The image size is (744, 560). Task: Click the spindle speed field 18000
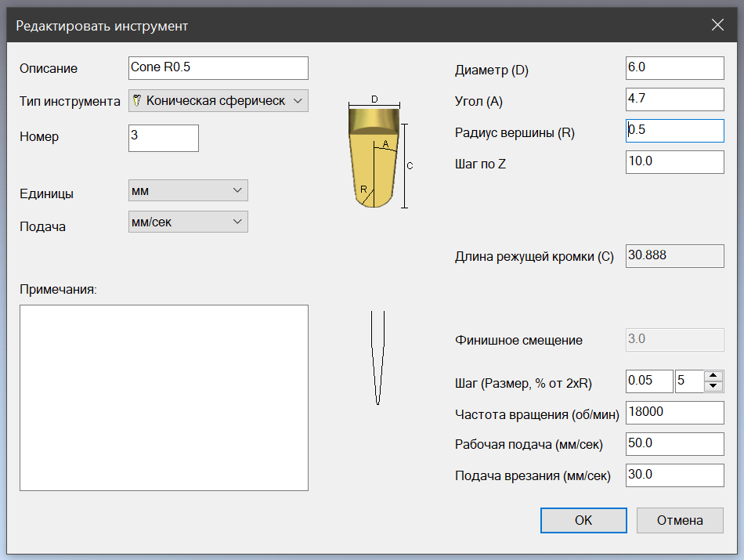[674, 413]
